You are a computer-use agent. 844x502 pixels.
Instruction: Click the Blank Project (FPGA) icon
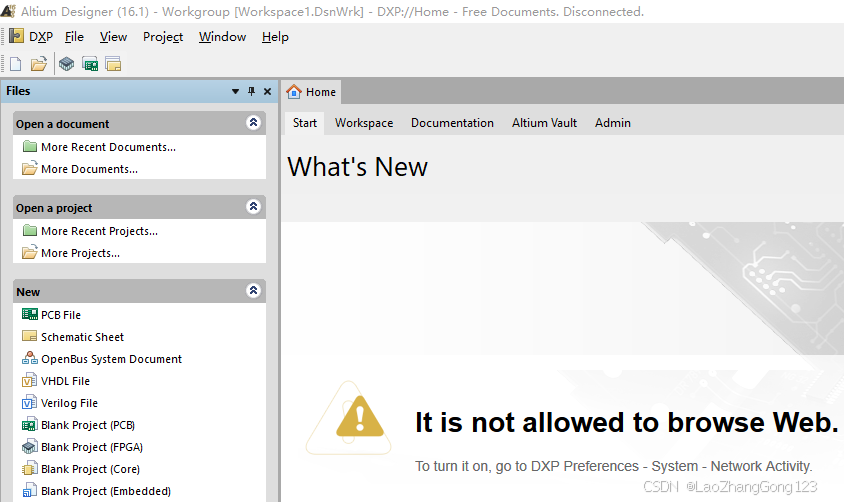point(30,447)
